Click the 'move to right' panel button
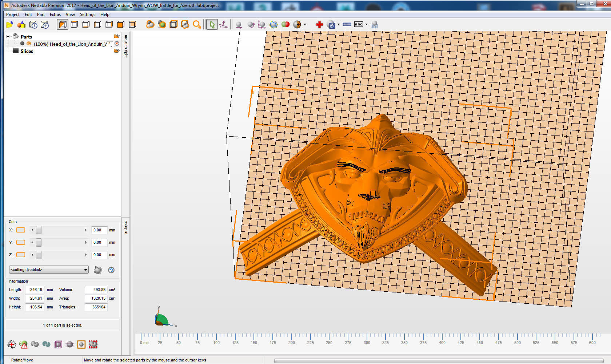 (126, 46)
